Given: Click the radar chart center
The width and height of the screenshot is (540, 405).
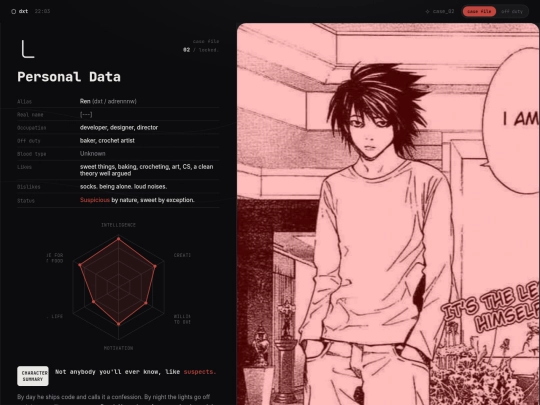Looking at the screenshot, I should [x=118, y=287].
